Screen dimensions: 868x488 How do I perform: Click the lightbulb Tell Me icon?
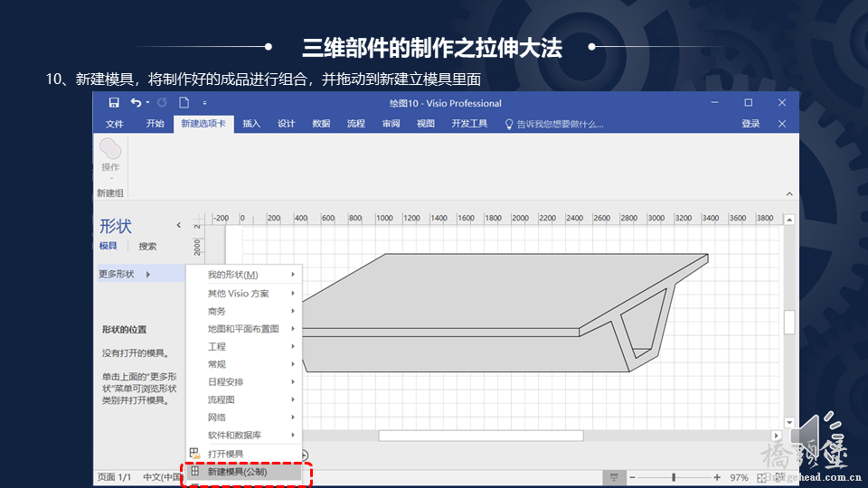[x=509, y=125]
